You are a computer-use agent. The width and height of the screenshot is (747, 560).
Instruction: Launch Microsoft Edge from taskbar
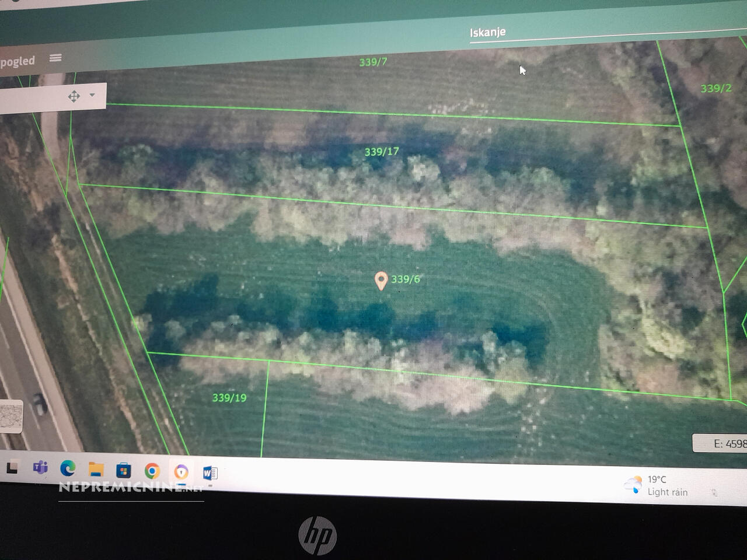pyautogui.click(x=68, y=468)
